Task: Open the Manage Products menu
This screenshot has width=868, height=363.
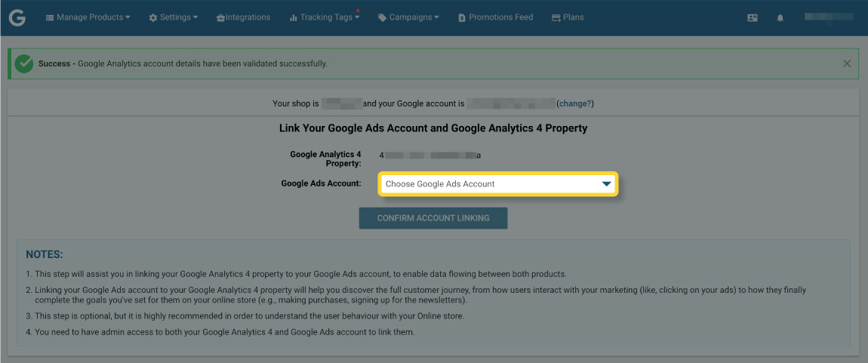Action: (88, 17)
